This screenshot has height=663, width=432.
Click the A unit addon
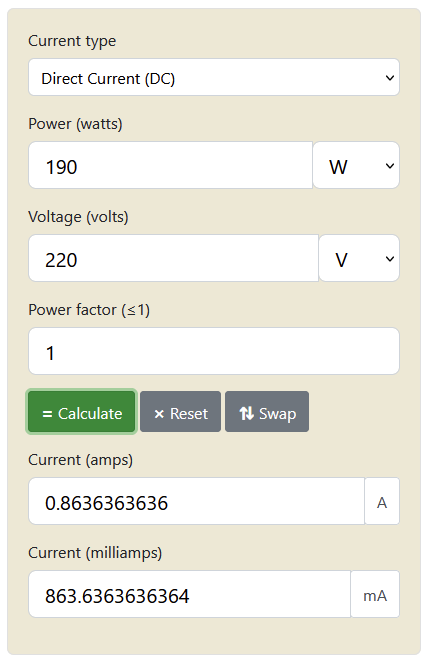(382, 501)
